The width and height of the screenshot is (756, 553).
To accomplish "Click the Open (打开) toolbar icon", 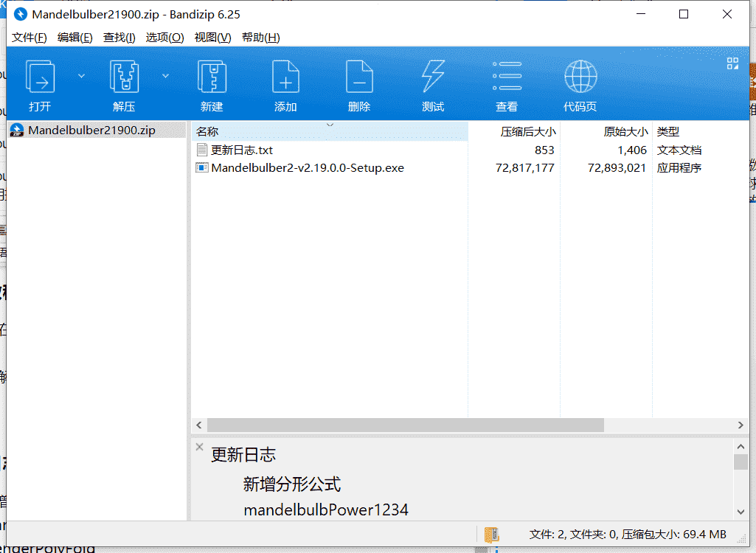I will [x=40, y=77].
